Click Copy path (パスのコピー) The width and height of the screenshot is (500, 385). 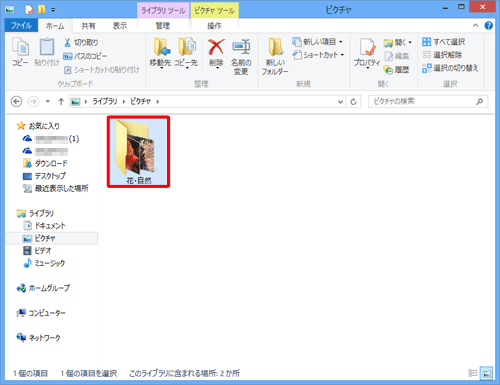click(x=85, y=56)
